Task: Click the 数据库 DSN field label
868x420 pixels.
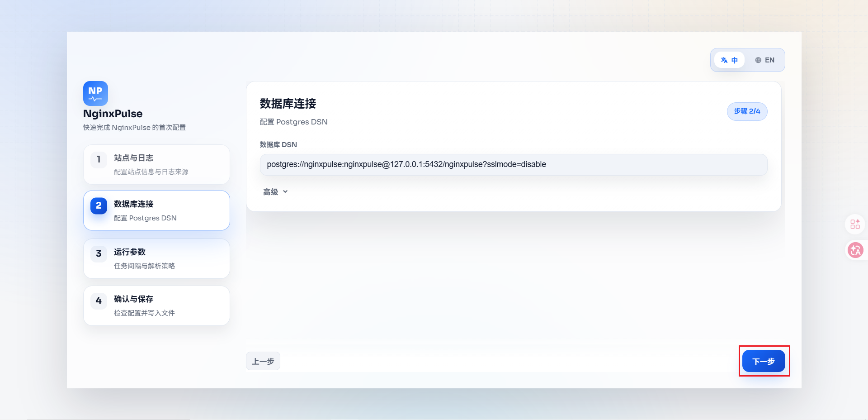Action: [278, 145]
